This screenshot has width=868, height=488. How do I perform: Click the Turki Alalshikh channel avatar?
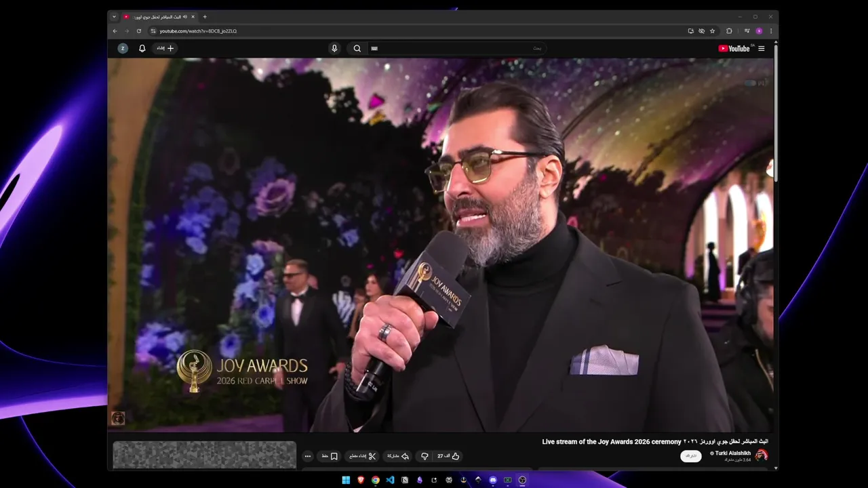pos(762,455)
